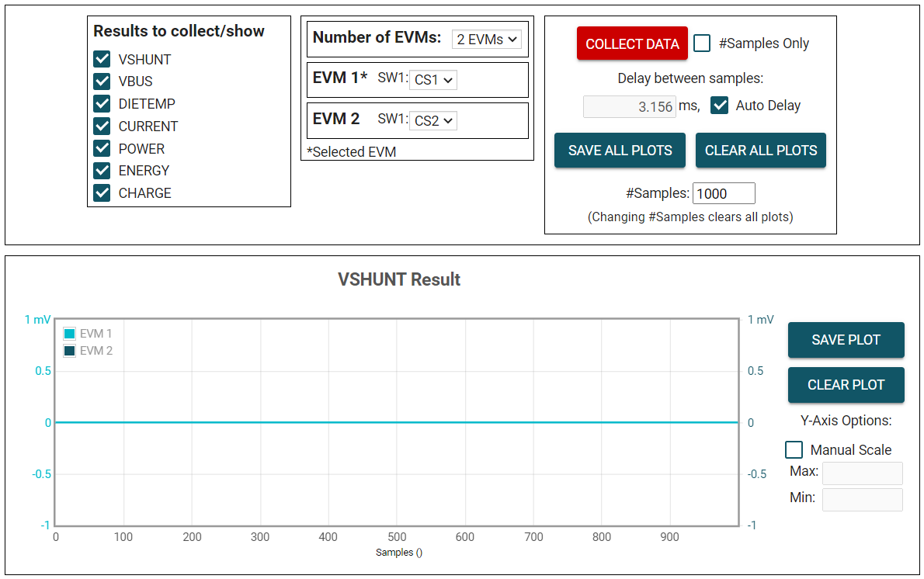
Task: Toggle the VBUS checkbox
Action: [x=102, y=81]
